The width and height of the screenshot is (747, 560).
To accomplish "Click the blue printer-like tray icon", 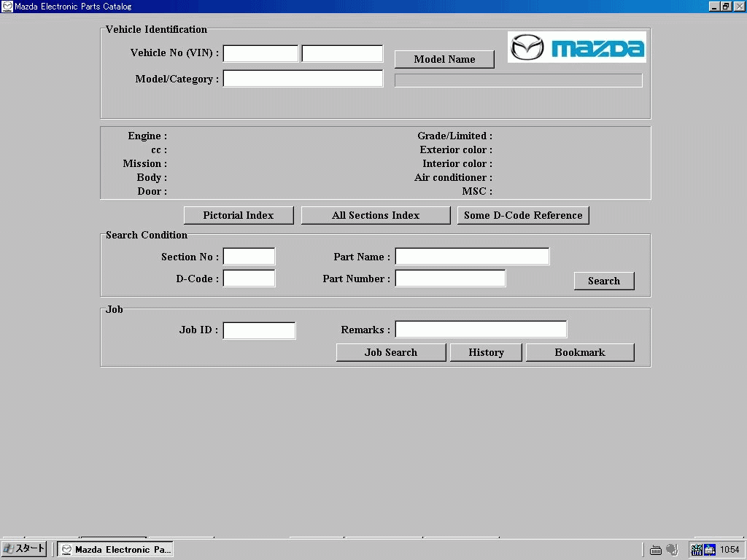I will (x=710, y=550).
